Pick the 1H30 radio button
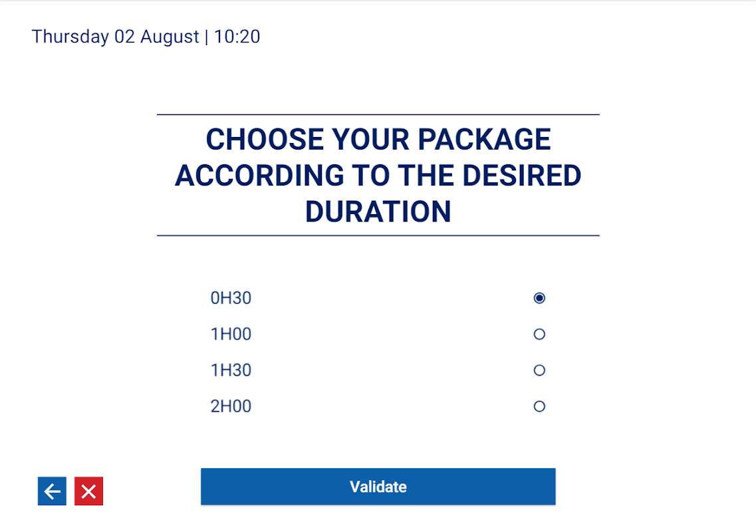756x532 pixels. (x=539, y=370)
